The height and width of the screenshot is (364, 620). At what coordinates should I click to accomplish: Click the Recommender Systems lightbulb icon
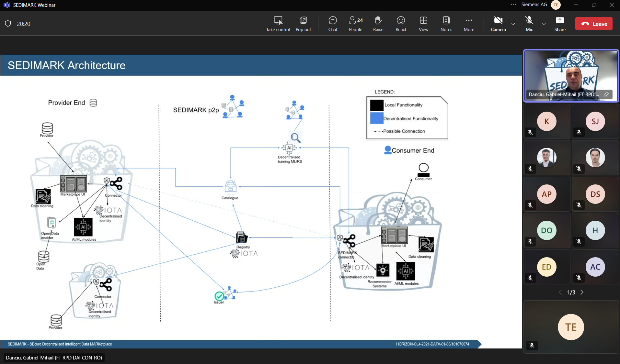pyautogui.click(x=383, y=270)
